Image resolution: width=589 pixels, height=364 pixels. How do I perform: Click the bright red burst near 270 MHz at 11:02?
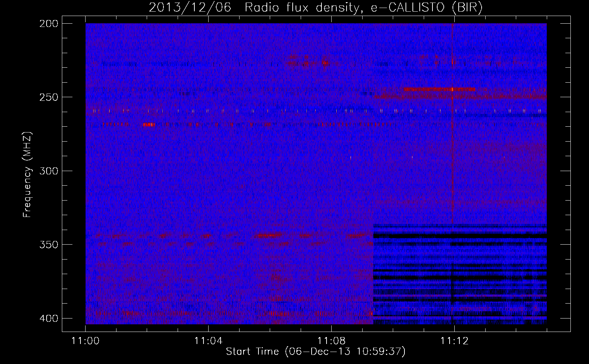point(149,125)
